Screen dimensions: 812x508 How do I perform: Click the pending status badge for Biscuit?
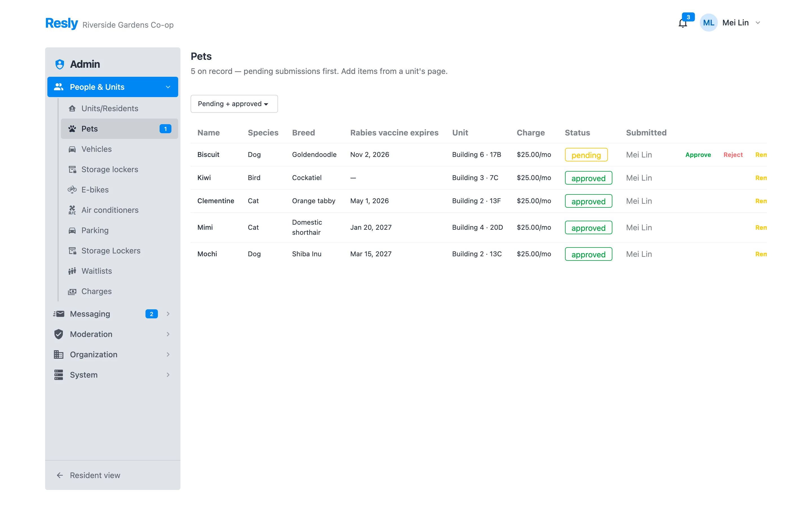(586, 155)
